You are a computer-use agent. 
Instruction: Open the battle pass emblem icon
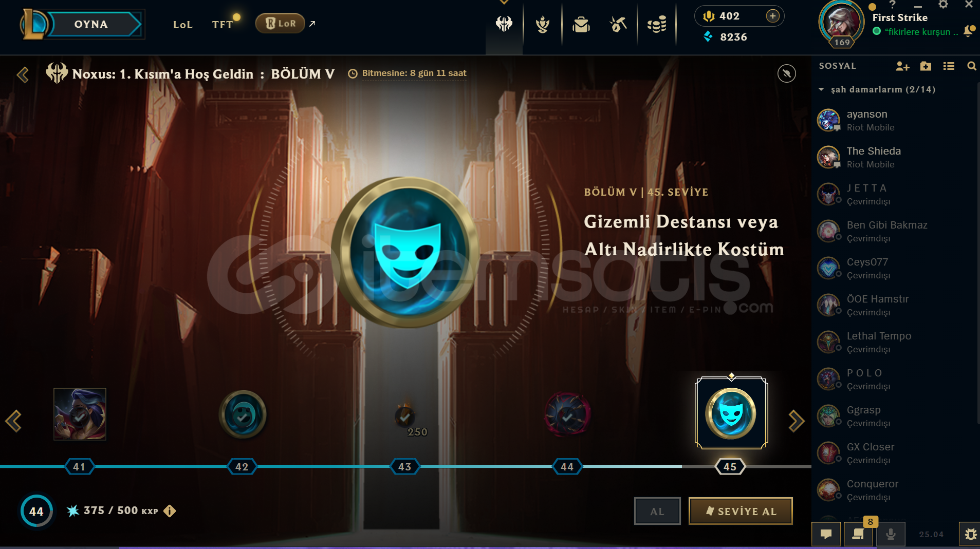pyautogui.click(x=504, y=24)
